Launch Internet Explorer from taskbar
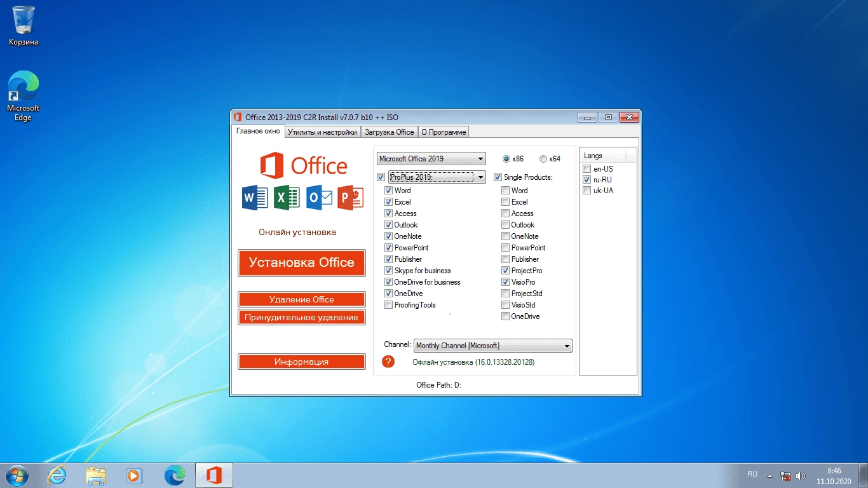 [x=57, y=475]
